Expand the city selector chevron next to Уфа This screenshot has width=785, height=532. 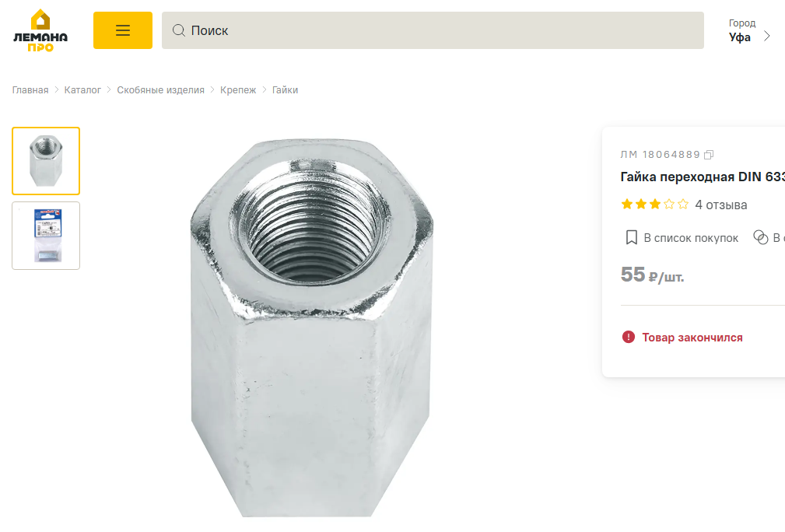(767, 36)
